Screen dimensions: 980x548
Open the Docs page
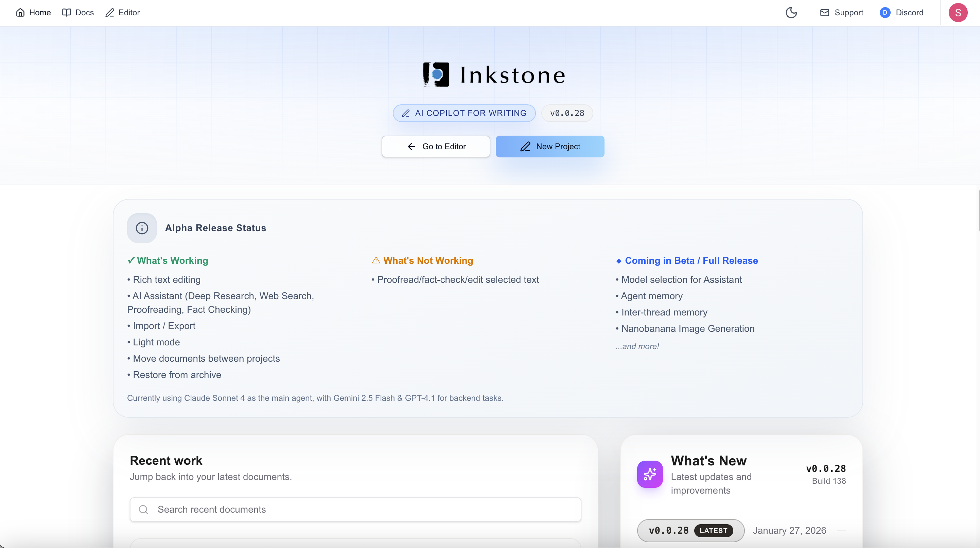coord(78,13)
